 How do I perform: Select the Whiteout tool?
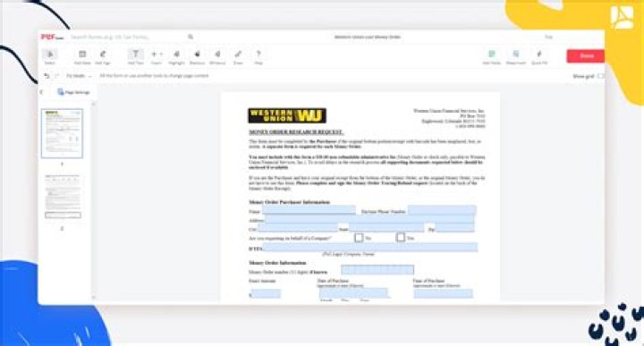(x=217, y=56)
